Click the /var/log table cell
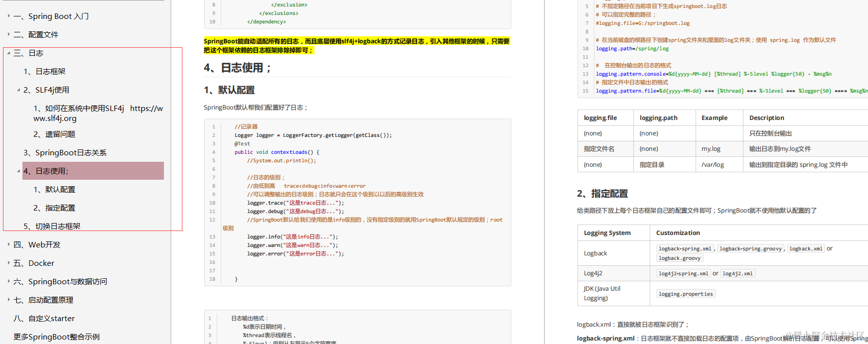 (x=713, y=165)
